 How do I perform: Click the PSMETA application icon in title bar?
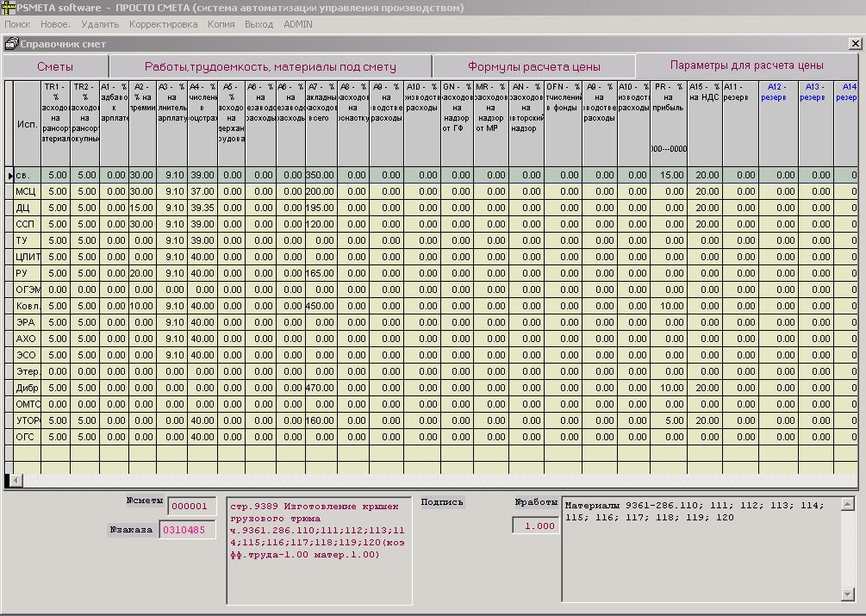coord(9,8)
